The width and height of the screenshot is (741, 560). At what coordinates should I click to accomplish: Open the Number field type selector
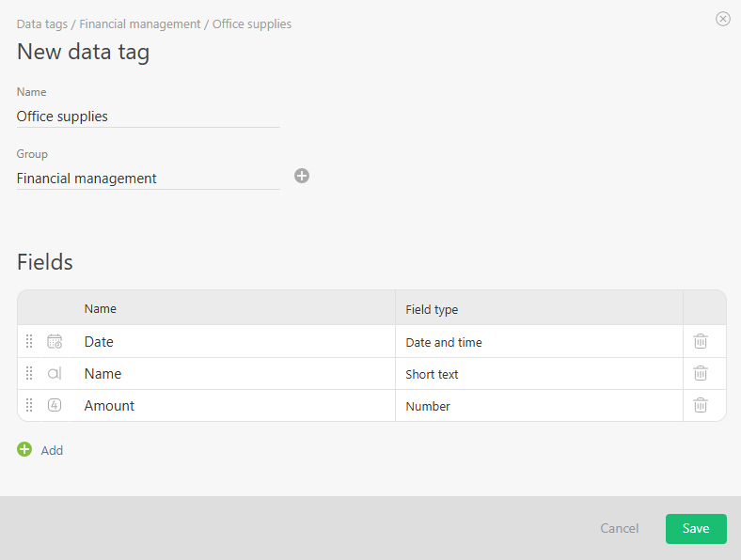click(x=538, y=407)
